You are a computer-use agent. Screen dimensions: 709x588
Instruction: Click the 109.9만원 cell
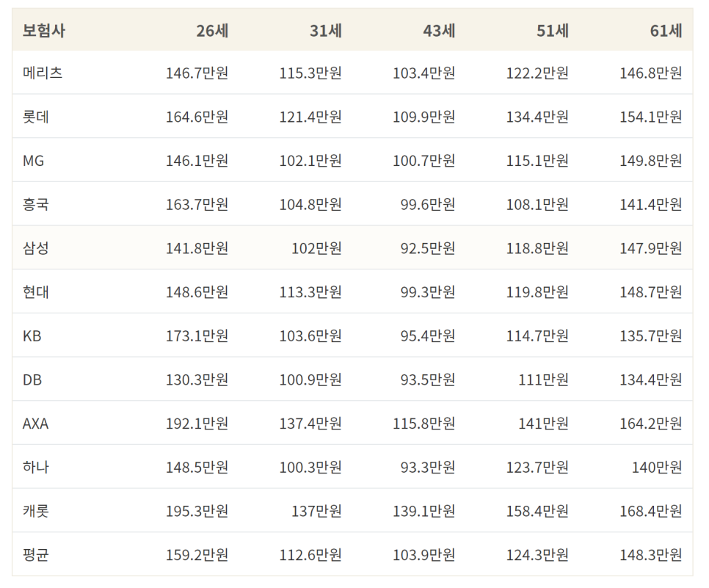[x=423, y=117]
